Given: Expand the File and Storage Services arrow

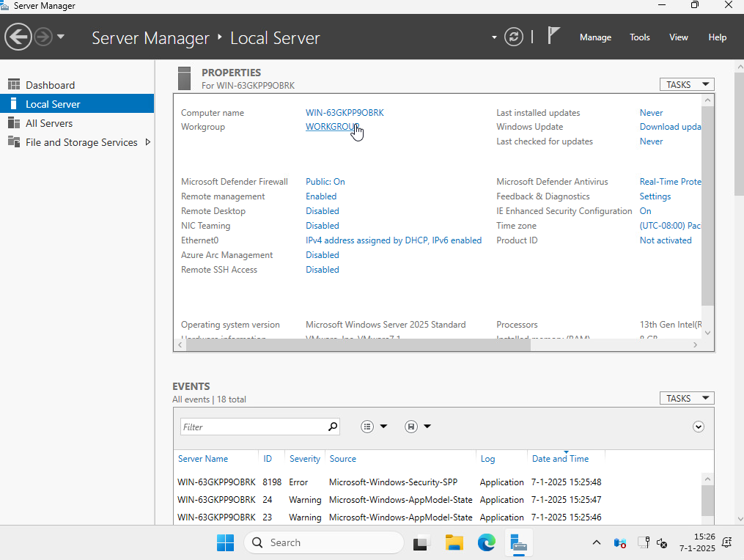Looking at the screenshot, I should pos(148,142).
